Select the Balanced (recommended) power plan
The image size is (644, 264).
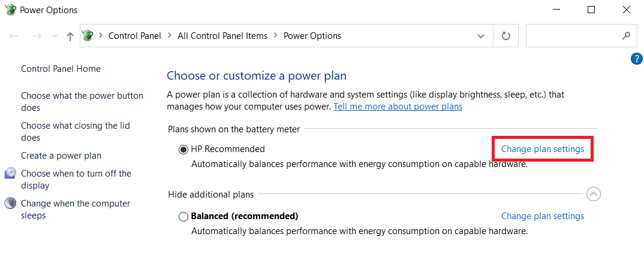click(x=183, y=216)
